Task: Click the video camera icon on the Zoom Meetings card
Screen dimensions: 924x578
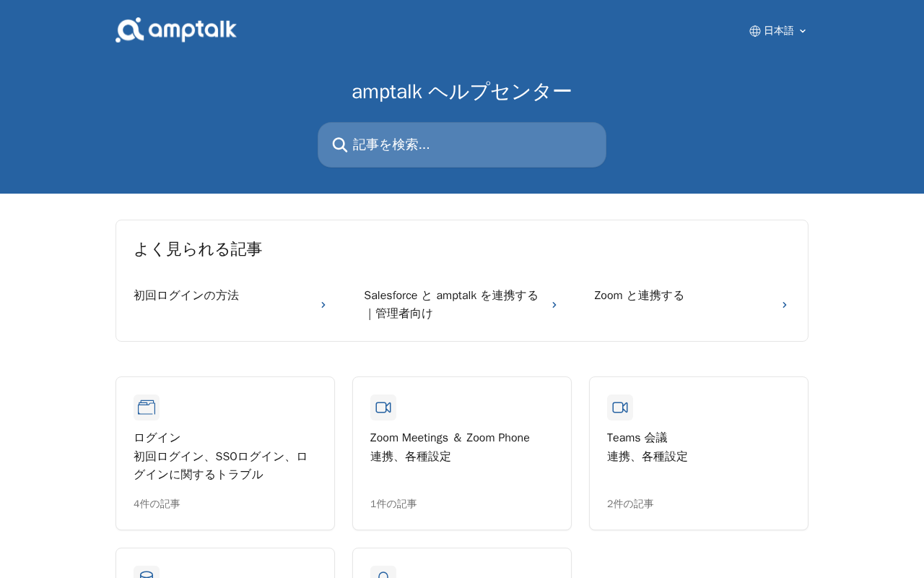Action: click(x=383, y=407)
